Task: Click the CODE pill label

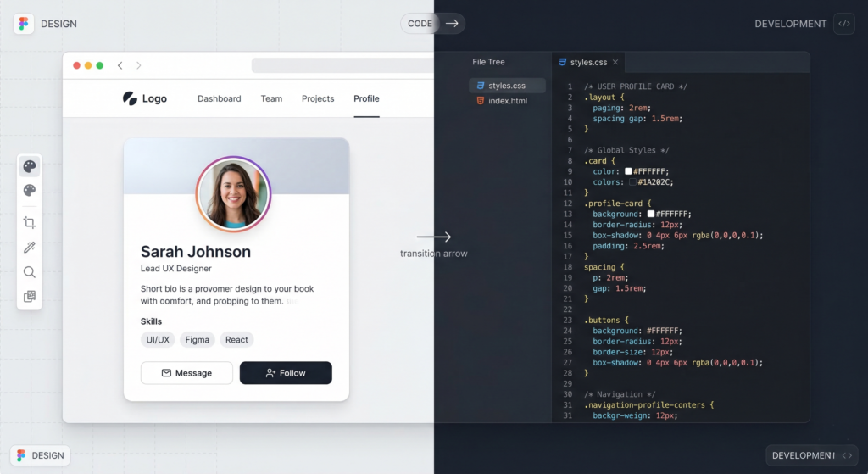Action: click(420, 24)
